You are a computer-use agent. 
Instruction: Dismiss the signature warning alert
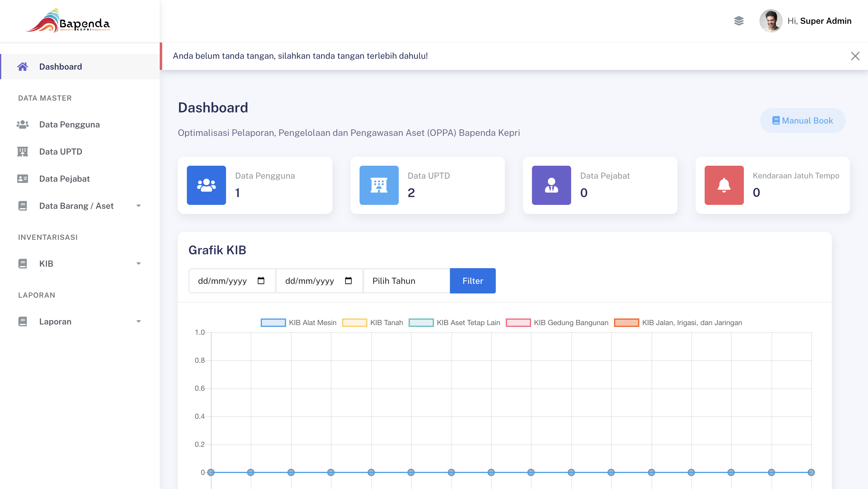855,56
